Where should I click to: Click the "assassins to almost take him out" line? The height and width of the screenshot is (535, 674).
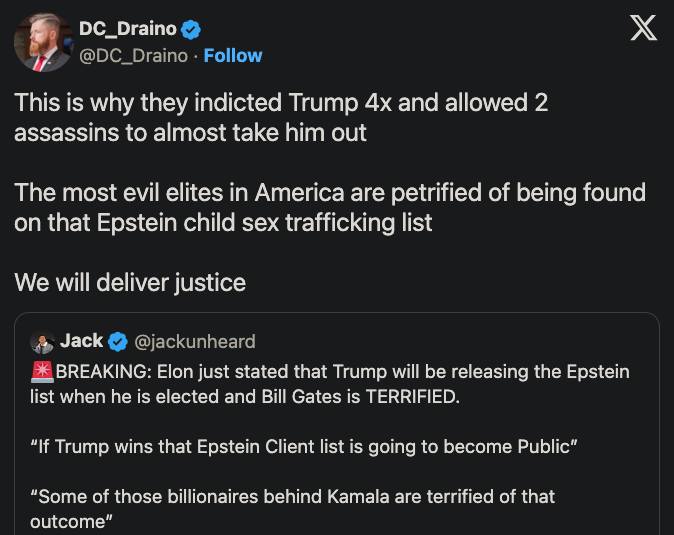pos(190,132)
